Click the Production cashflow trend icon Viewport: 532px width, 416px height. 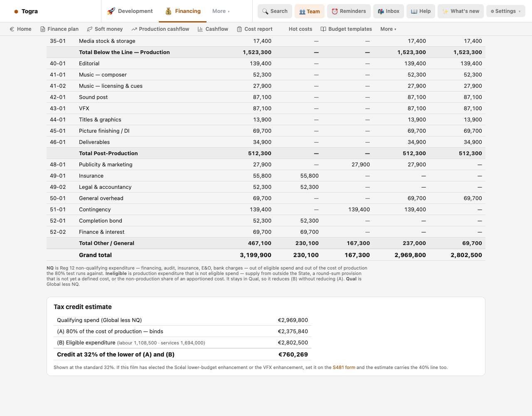pyautogui.click(x=134, y=29)
